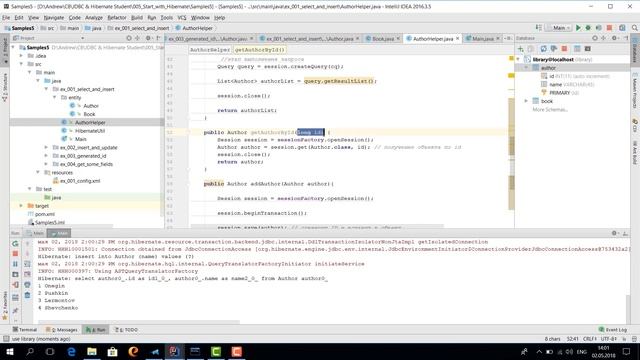The height and width of the screenshot is (360, 640).
Task: Toggle the Favorites side tool window tab
Action: [4, 305]
